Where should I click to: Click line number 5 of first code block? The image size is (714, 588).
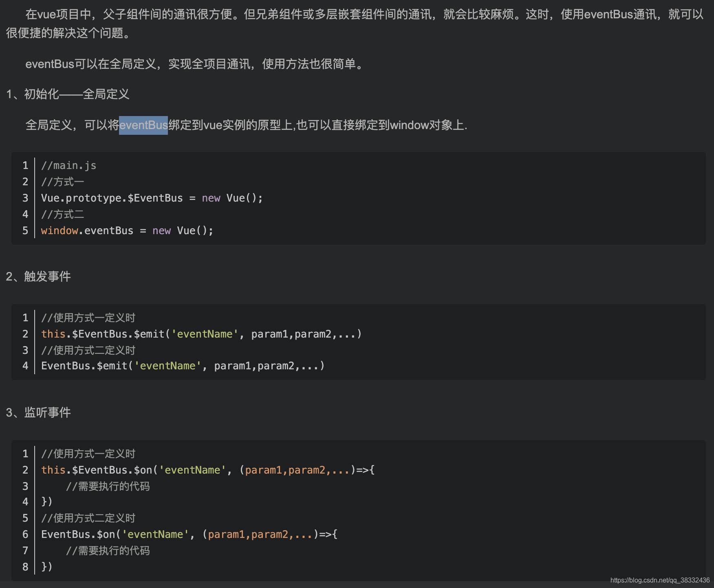pos(25,230)
